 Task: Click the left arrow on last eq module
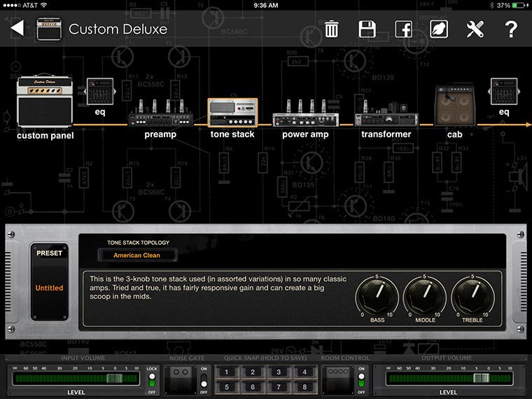coord(489,91)
